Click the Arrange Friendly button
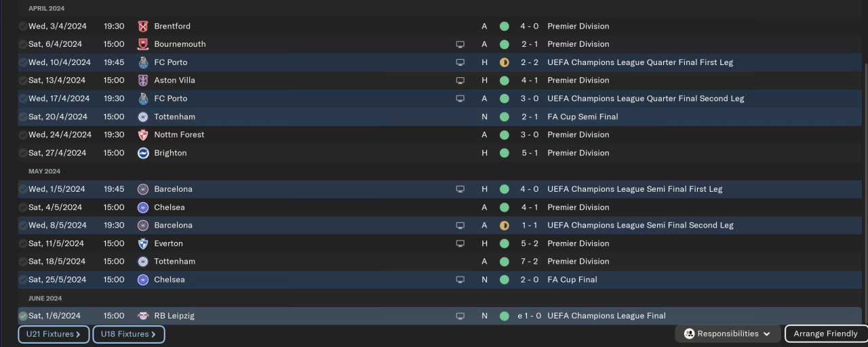The image size is (868, 347). point(825,333)
